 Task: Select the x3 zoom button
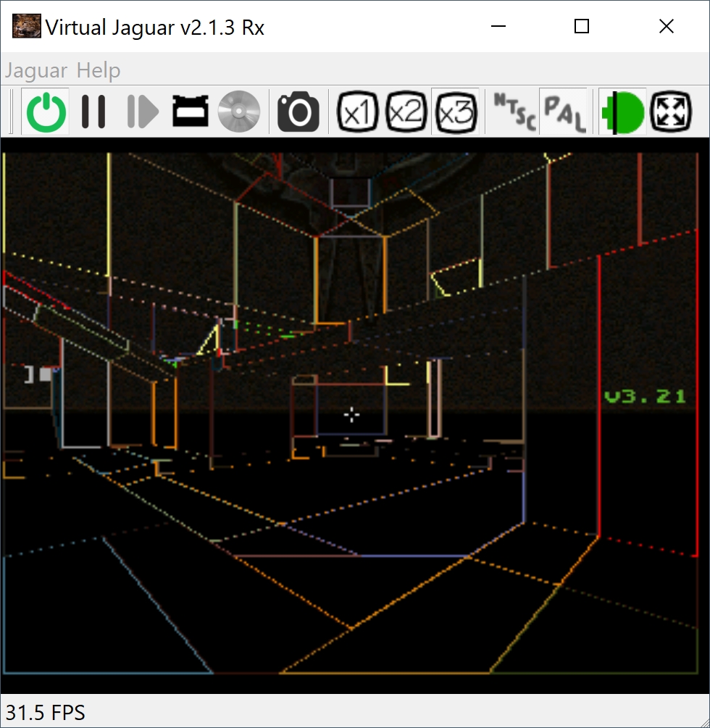click(x=455, y=112)
